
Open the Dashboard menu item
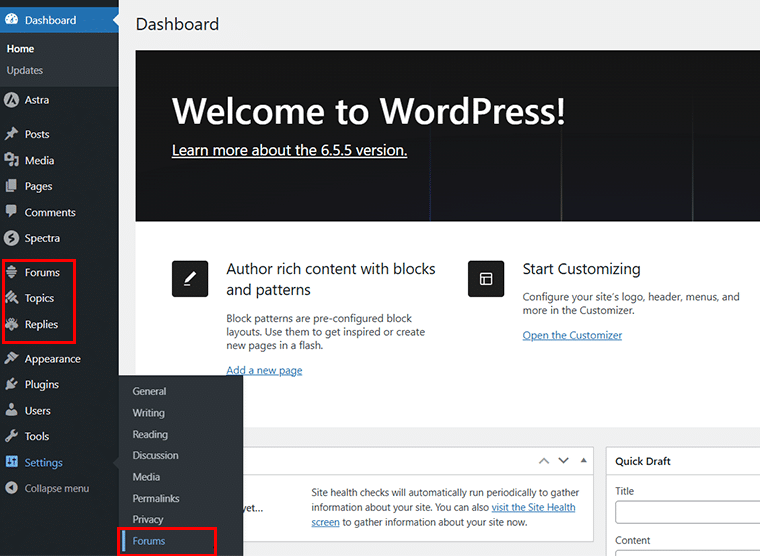59,20
